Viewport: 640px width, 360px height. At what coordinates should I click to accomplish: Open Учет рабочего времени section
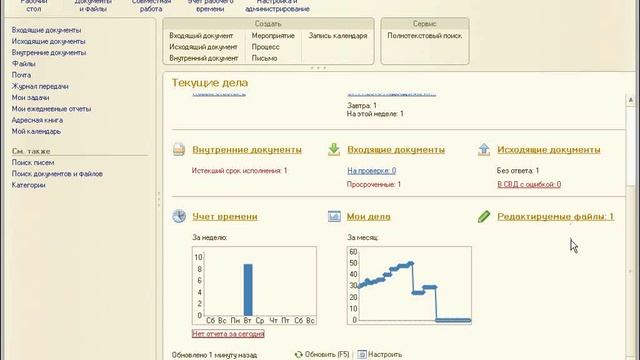210,5
